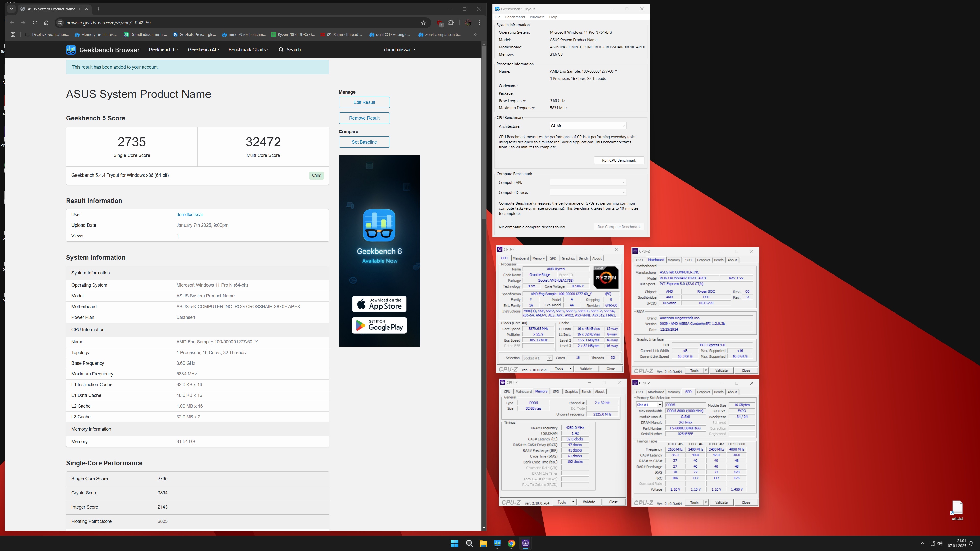Click the Geekbench 6 ad logo
The width and height of the screenshot is (980, 551).
pos(379,225)
